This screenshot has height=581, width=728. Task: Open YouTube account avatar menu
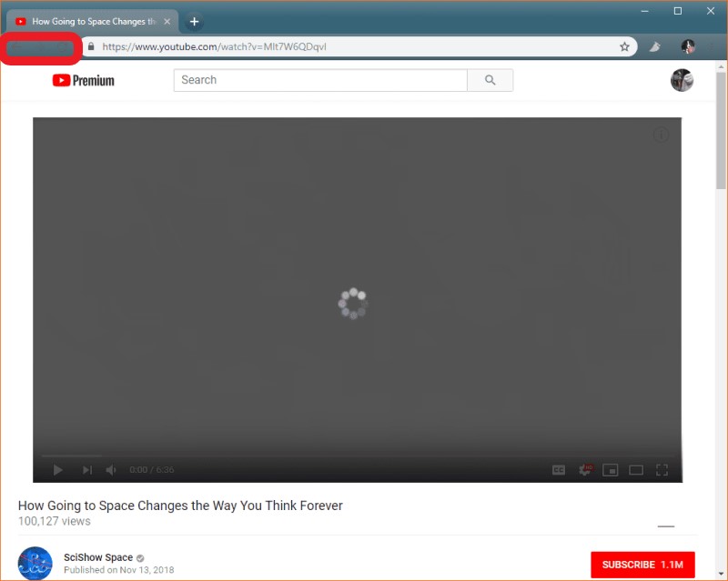coord(682,80)
